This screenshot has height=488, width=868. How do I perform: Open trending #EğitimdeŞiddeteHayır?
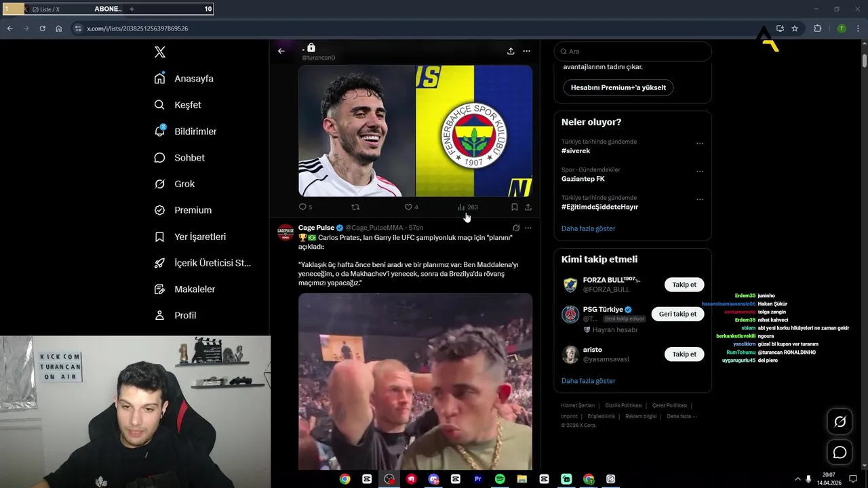599,207
